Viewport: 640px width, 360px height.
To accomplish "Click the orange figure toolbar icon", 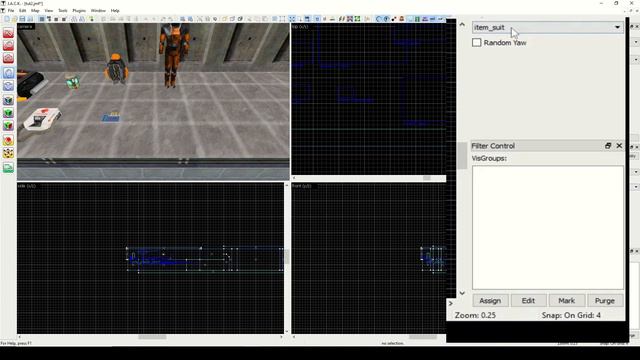I will tap(402, 19).
